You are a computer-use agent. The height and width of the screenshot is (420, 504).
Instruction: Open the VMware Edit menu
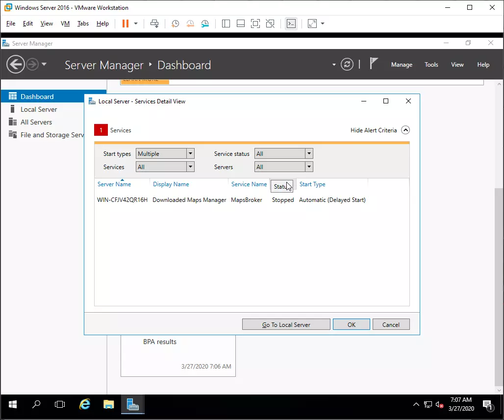[x=28, y=24]
